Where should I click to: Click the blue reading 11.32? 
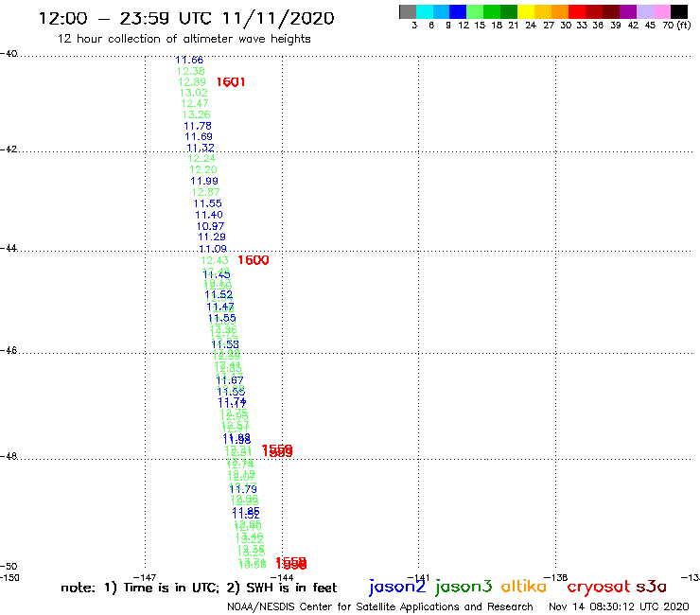click(x=201, y=148)
